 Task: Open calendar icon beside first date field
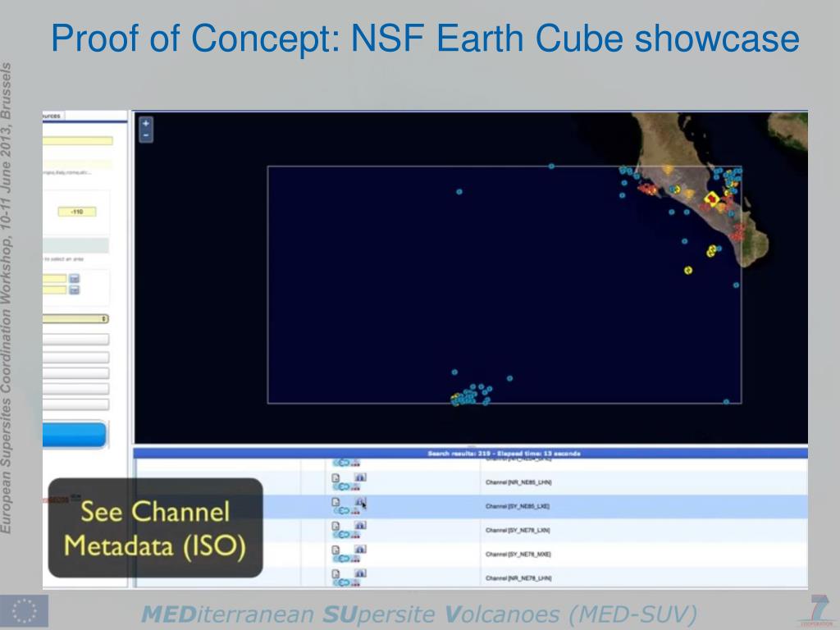[x=75, y=279]
